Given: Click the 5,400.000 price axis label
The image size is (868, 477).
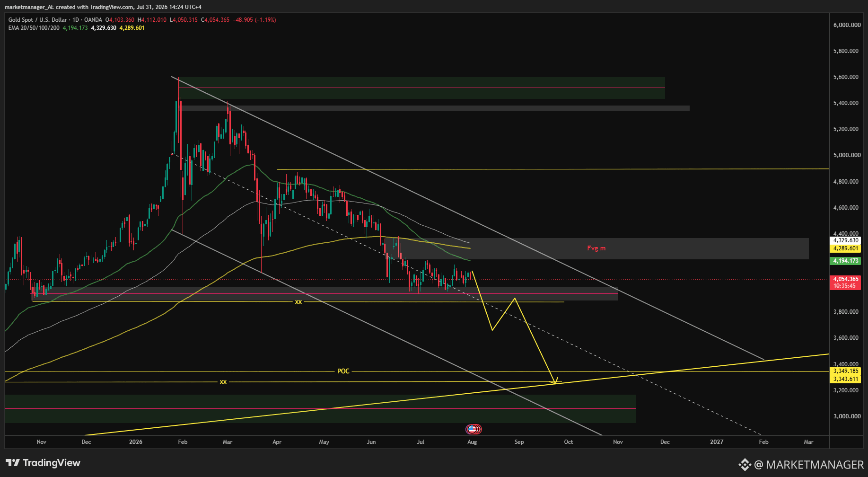Looking at the screenshot, I should [x=847, y=103].
